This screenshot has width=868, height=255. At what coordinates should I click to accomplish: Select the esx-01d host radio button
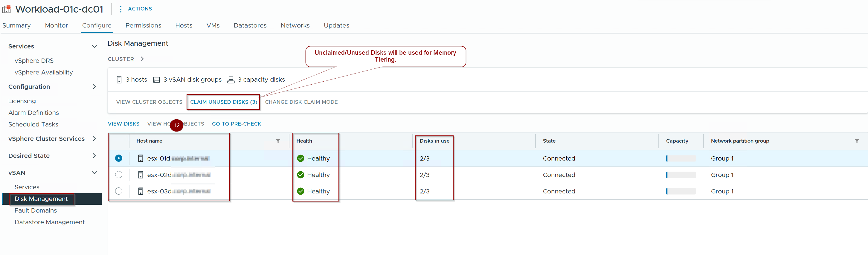119,158
